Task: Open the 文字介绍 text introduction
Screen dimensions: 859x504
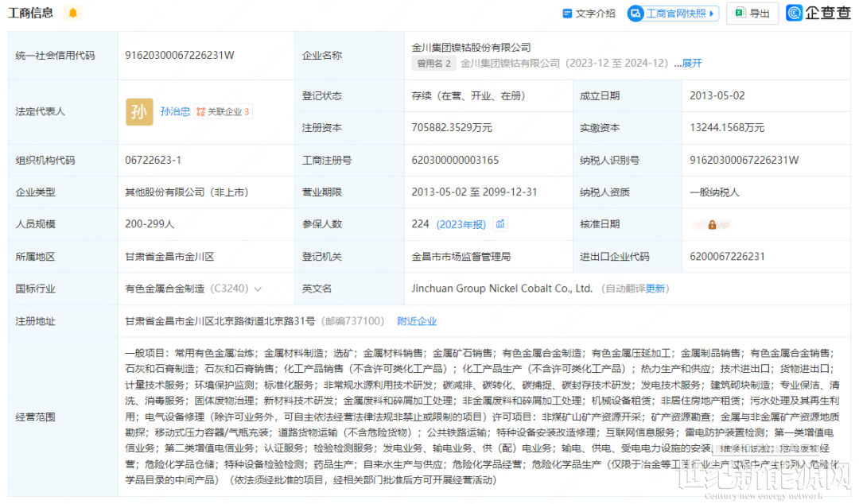Action: point(589,14)
